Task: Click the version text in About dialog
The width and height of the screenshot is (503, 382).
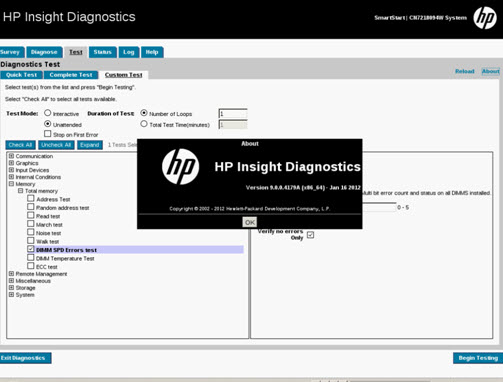Action: tap(303, 188)
